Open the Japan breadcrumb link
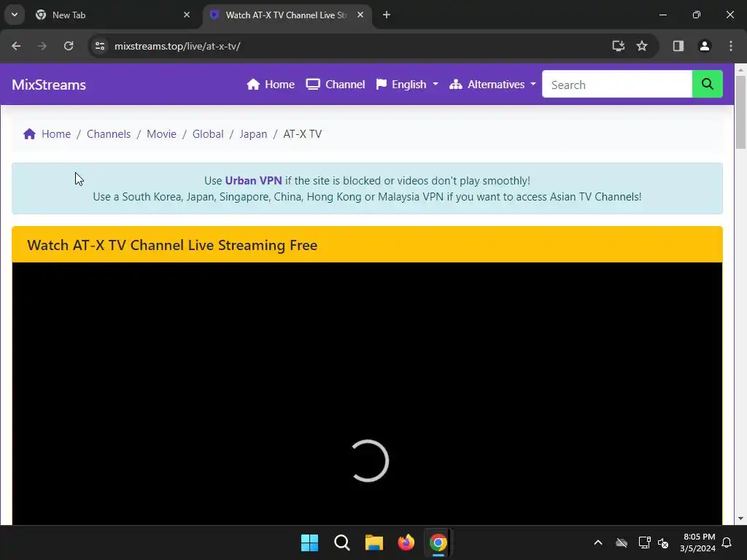Viewport: 747px width, 560px height. coord(253,134)
